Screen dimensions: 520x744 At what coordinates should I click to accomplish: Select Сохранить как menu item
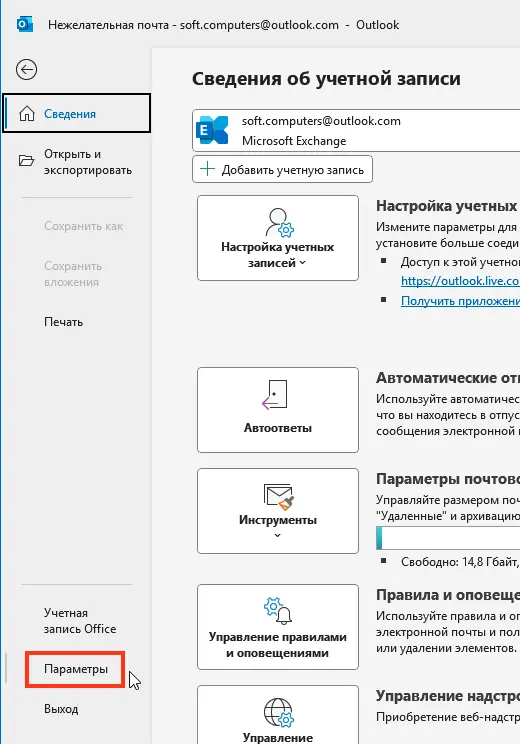pos(84,226)
